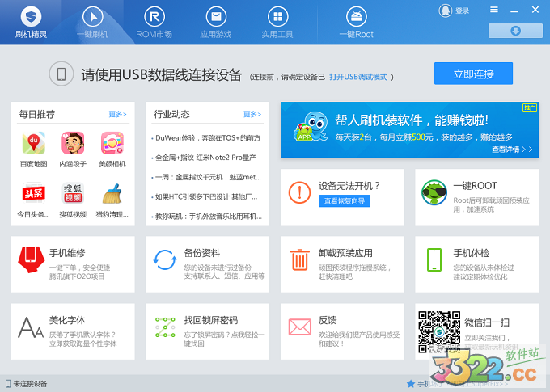Open the 找回锁屏密码 card title
Viewport: 550px width, 392px height.
pyautogui.click(x=211, y=320)
